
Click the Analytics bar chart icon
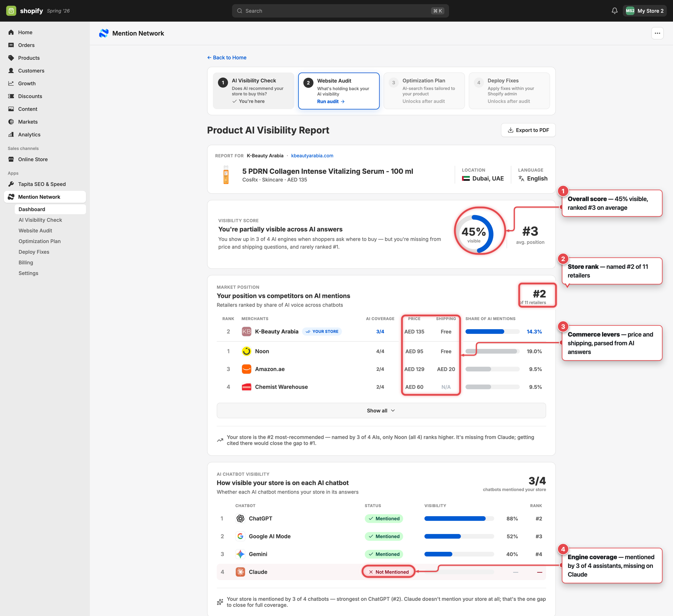coord(11,134)
